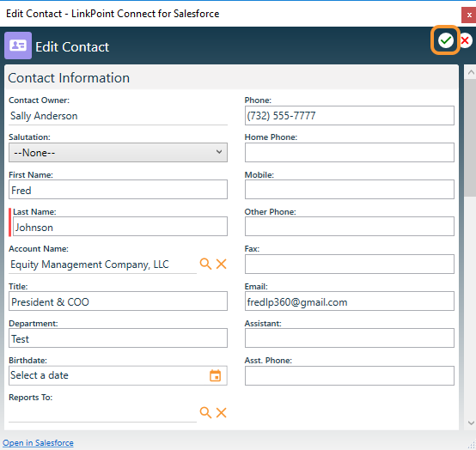Click the scrollbar up arrow
This screenshot has width=476, height=450.
[x=471, y=72]
